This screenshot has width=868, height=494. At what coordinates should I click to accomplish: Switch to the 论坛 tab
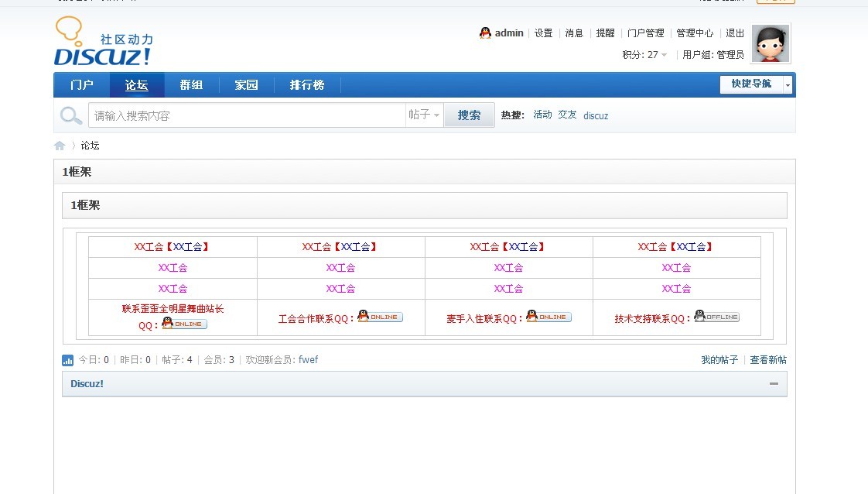coord(137,84)
